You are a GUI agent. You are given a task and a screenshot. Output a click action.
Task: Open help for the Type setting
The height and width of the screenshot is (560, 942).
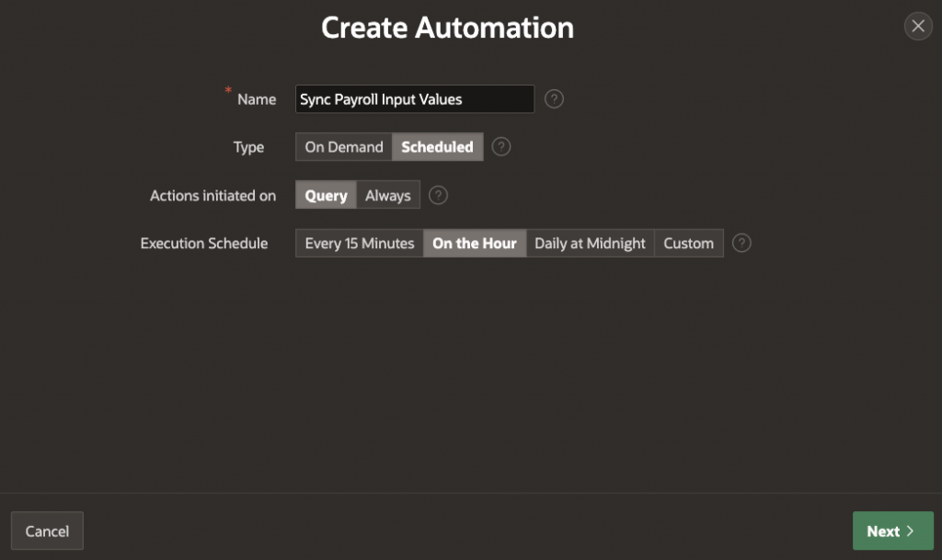pos(501,147)
